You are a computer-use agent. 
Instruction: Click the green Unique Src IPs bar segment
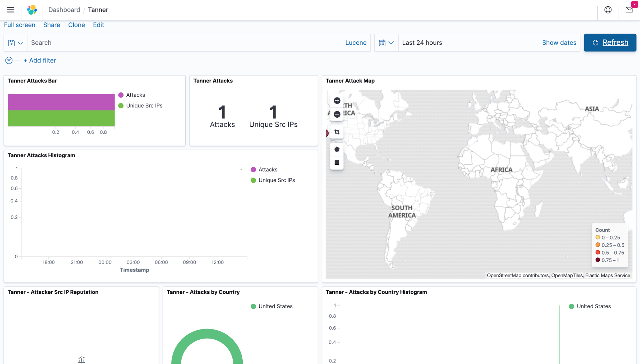point(61,118)
